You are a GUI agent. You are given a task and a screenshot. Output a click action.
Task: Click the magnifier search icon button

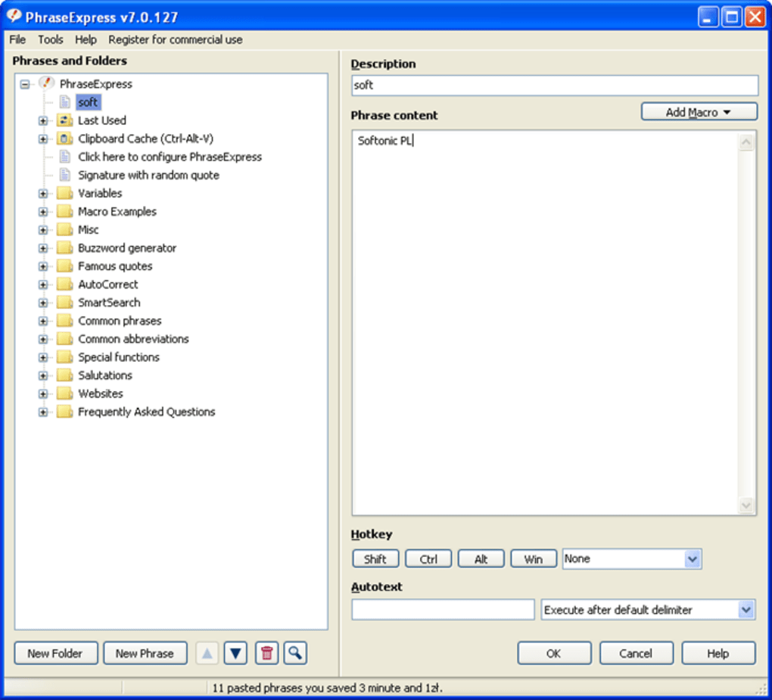pyautogui.click(x=295, y=653)
